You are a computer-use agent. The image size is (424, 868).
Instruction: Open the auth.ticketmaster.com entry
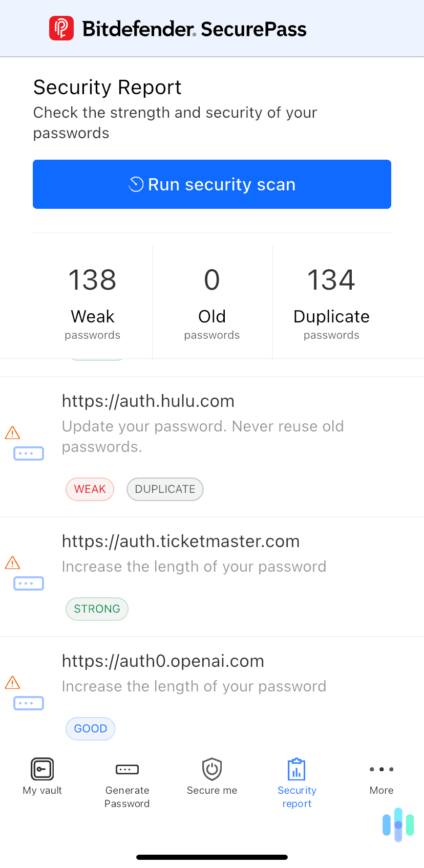tap(181, 541)
